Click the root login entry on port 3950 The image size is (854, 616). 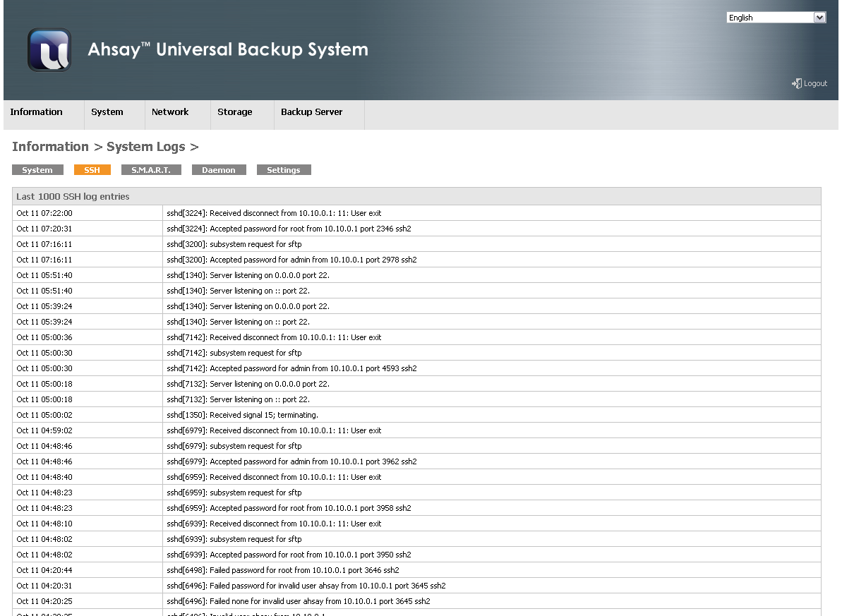tap(289, 555)
